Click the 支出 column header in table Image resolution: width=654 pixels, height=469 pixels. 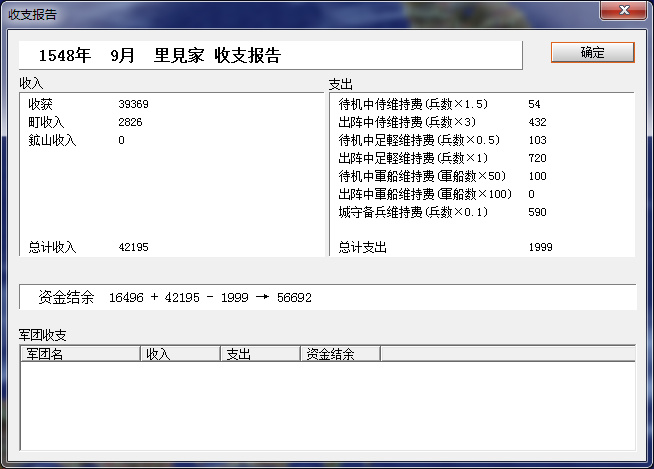[260, 354]
